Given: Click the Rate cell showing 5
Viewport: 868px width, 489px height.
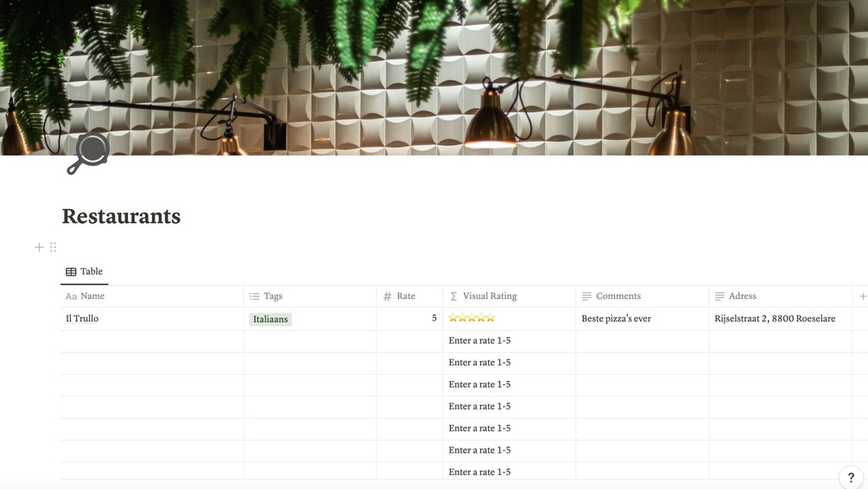Looking at the screenshot, I should click(x=409, y=319).
